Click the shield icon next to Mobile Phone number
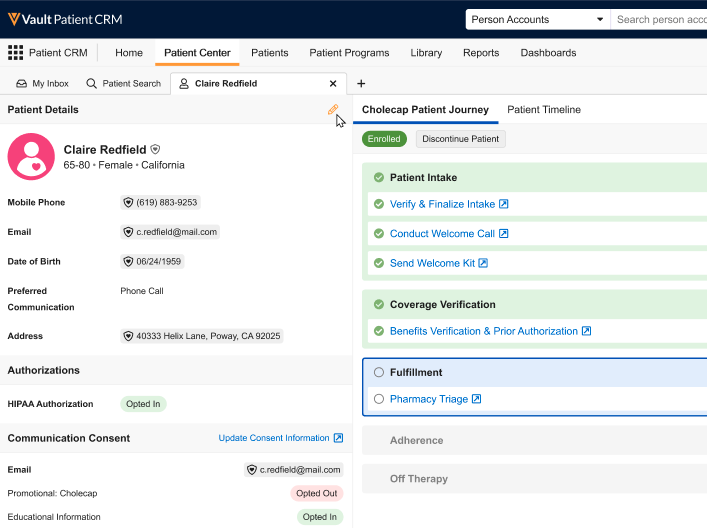The image size is (707, 528). pyautogui.click(x=128, y=202)
